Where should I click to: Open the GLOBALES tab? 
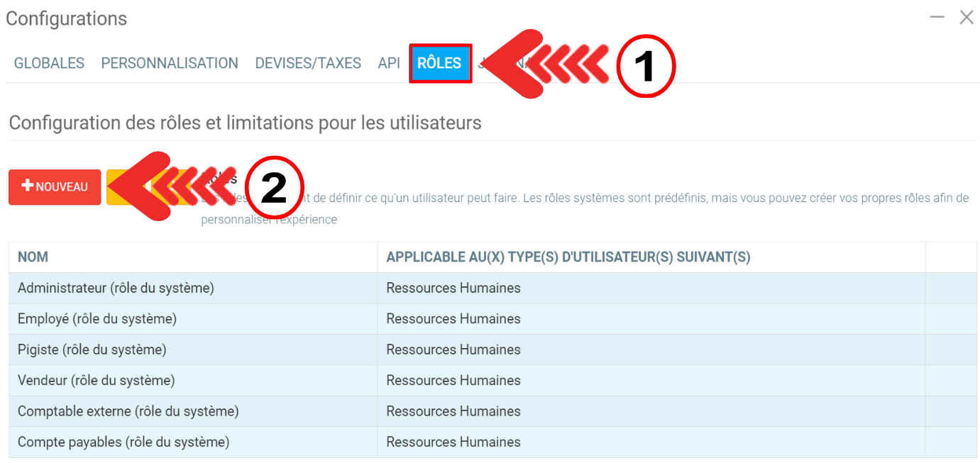coord(49,63)
